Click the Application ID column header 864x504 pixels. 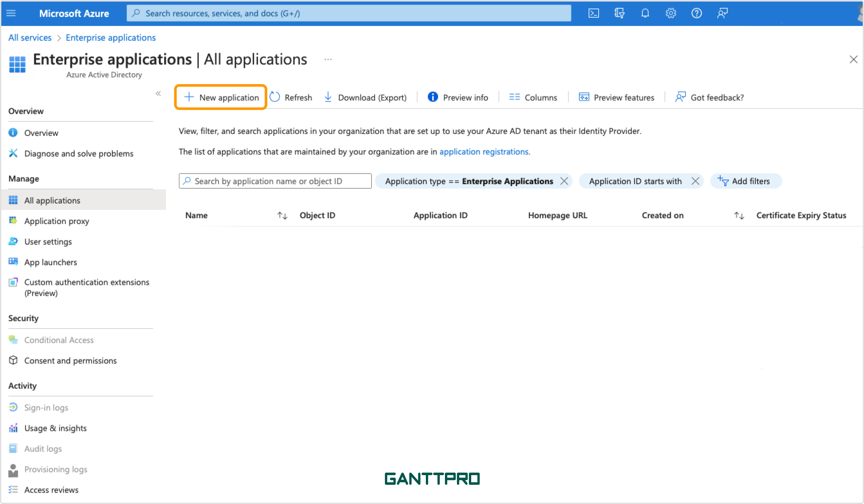click(x=440, y=215)
